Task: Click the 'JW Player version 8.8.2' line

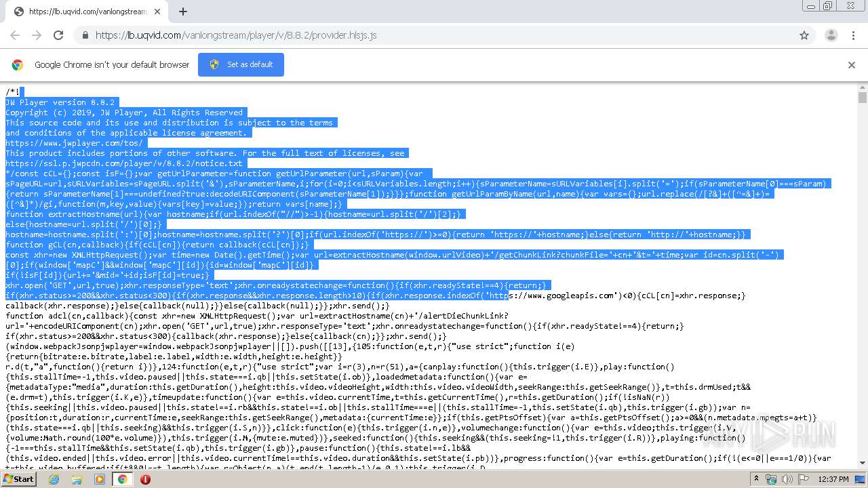Action: tap(60, 102)
